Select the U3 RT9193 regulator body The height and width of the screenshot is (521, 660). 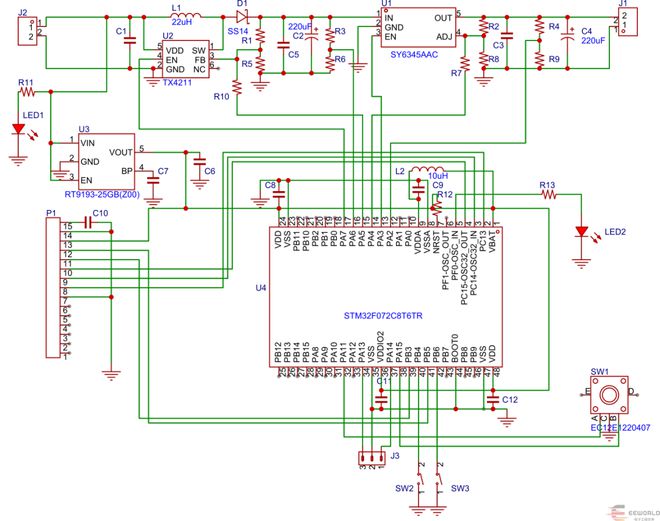coord(107,162)
